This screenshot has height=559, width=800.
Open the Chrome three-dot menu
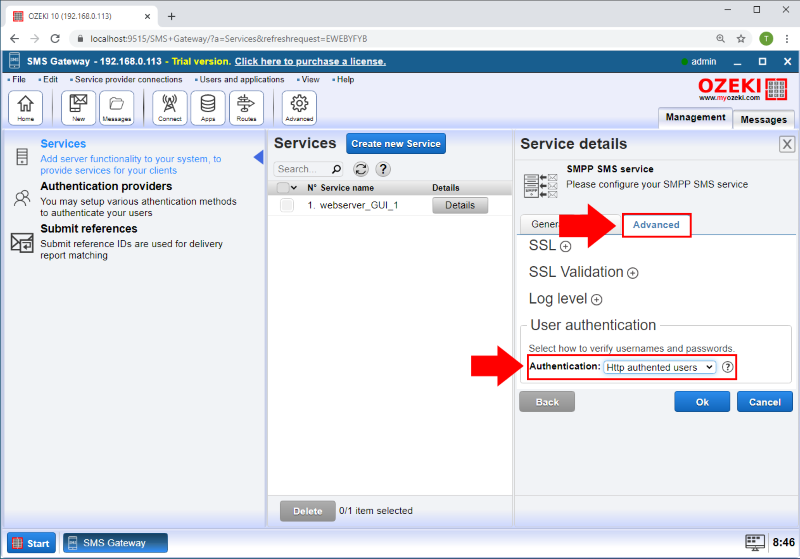pyautogui.click(x=787, y=39)
